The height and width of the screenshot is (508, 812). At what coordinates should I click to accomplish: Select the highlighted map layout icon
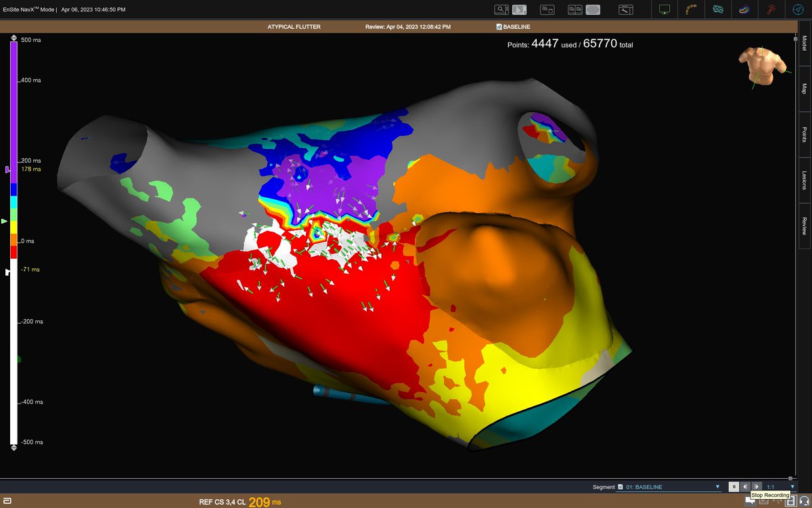(x=520, y=9)
